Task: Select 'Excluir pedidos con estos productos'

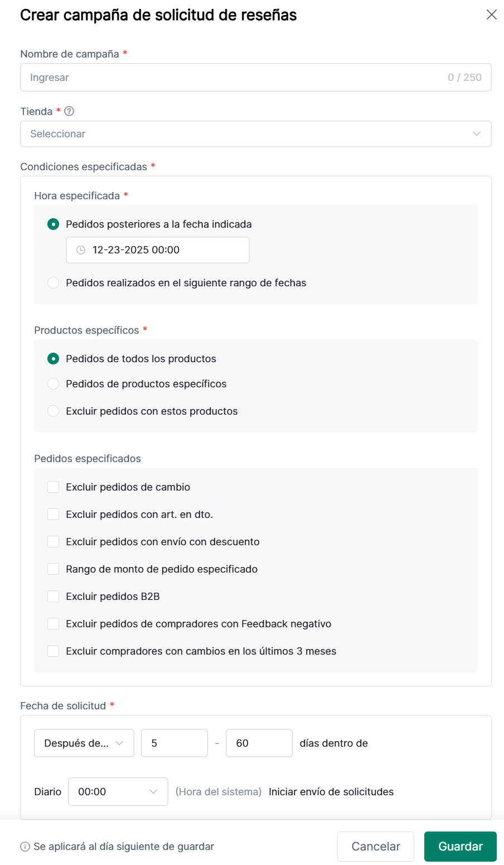Action: pyautogui.click(x=54, y=411)
